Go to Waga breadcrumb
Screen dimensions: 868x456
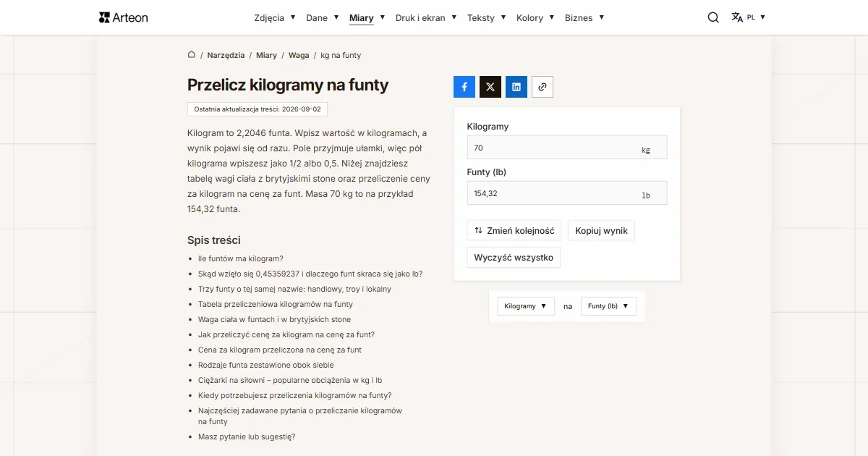pos(299,55)
